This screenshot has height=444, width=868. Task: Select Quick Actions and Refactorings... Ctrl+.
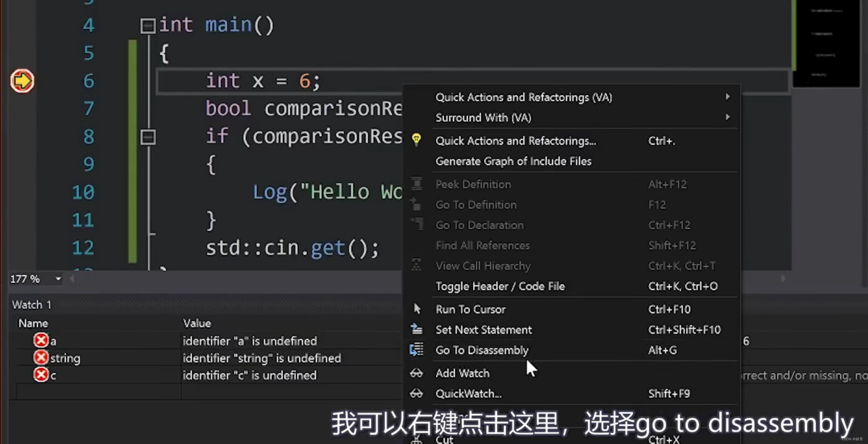coord(572,141)
